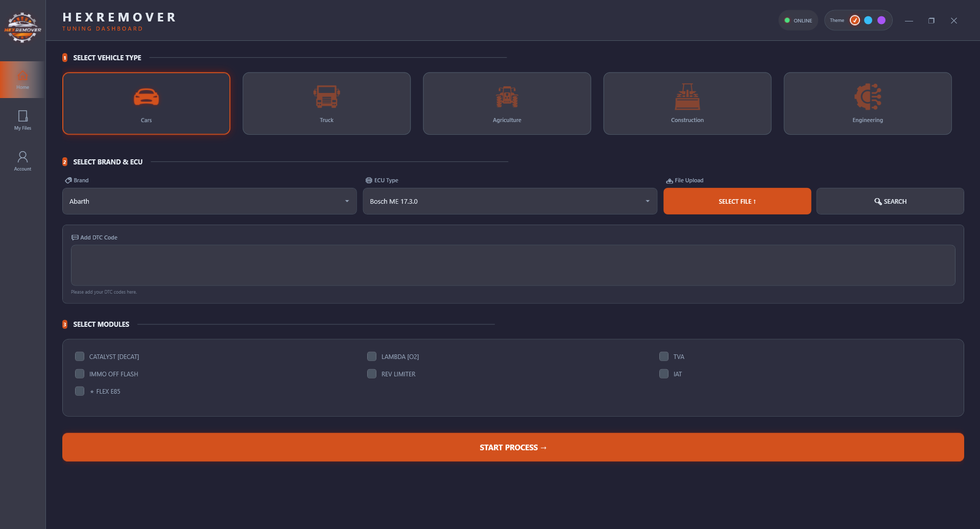The width and height of the screenshot is (980, 529).
Task: Open the Brand dropdown showing Abarth
Action: [x=209, y=201]
